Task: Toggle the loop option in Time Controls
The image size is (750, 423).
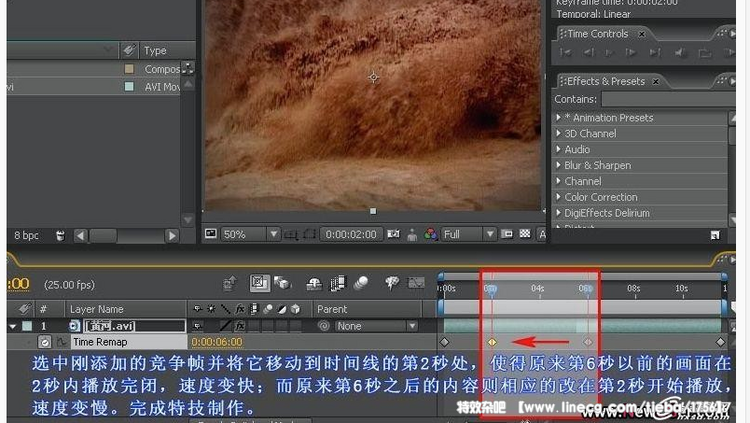Action: [705, 53]
